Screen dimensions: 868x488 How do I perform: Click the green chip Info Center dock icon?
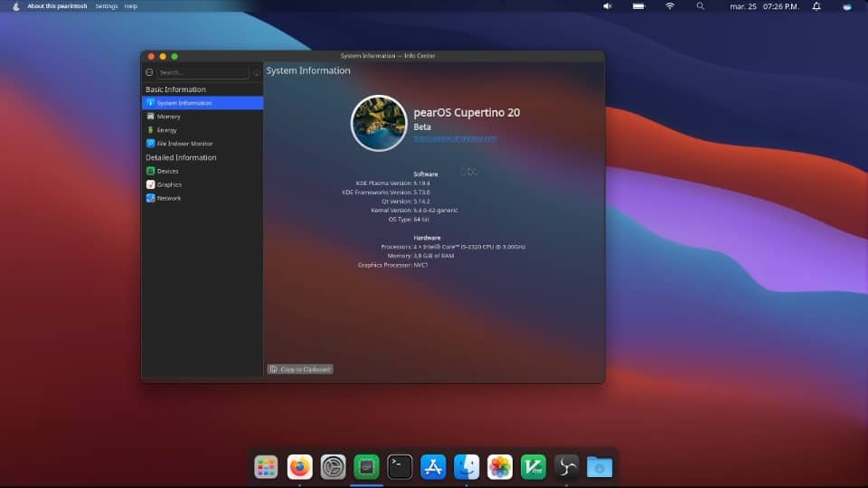tap(366, 467)
